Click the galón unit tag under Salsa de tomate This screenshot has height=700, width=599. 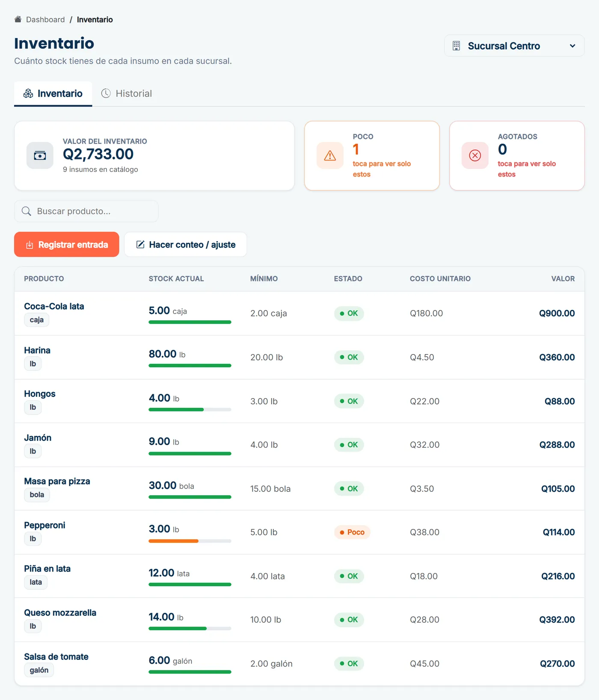point(39,670)
